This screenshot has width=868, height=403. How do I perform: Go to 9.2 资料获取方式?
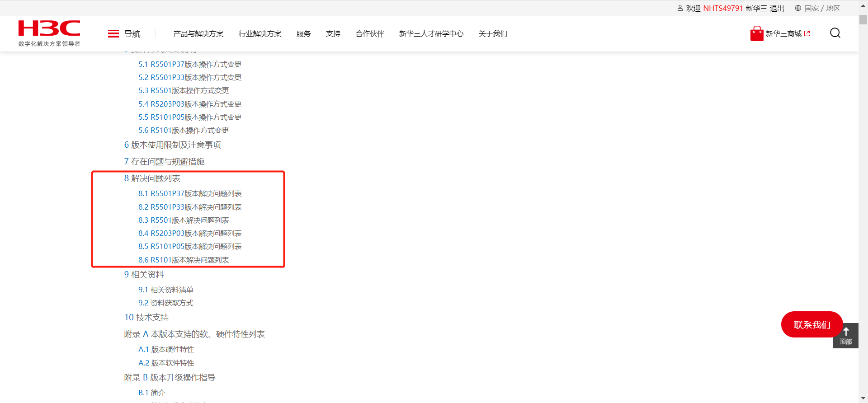[x=166, y=303]
